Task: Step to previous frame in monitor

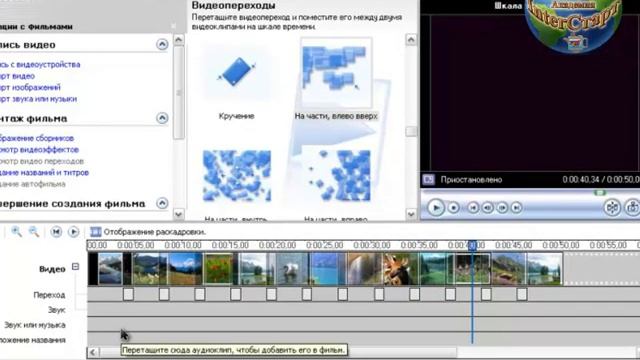Action: [x=487, y=208]
